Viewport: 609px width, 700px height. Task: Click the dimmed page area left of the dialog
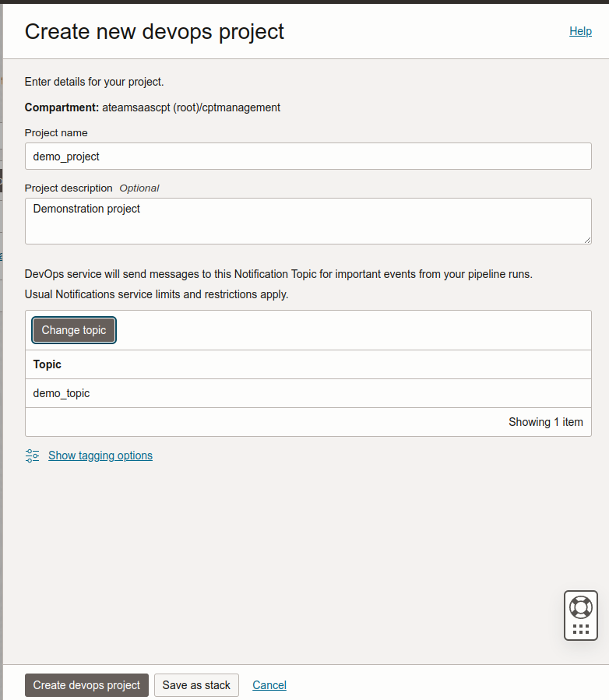(x=2, y=350)
